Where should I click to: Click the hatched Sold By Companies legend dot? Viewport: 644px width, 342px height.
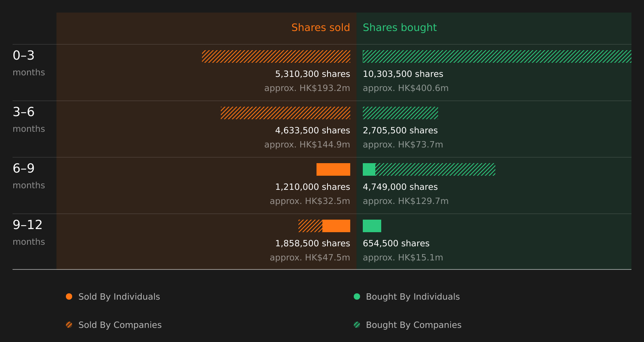tap(69, 325)
